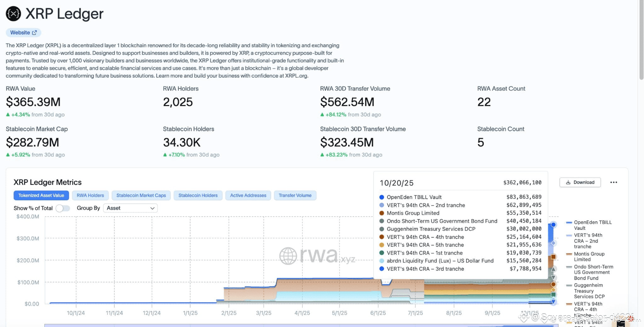Click the Montis orange square chart marker
Image resolution: width=644 pixels, height=327 pixels.
(x=553, y=257)
